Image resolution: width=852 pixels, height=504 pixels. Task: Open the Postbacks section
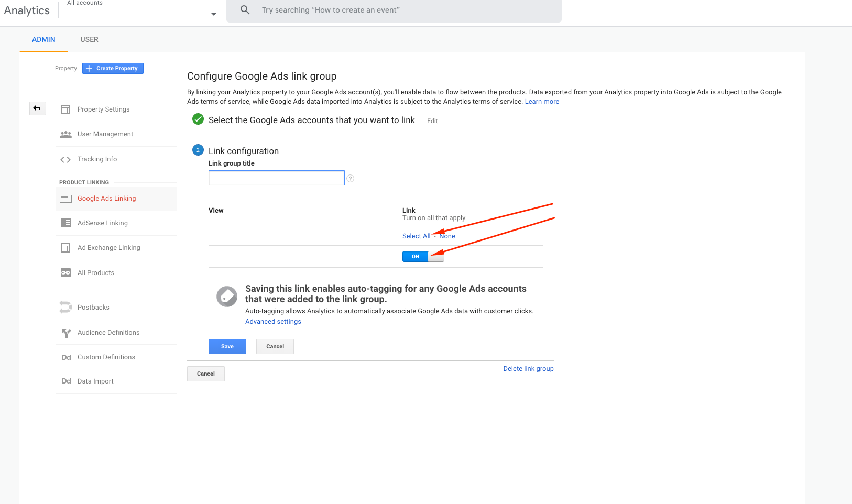tap(93, 307)
